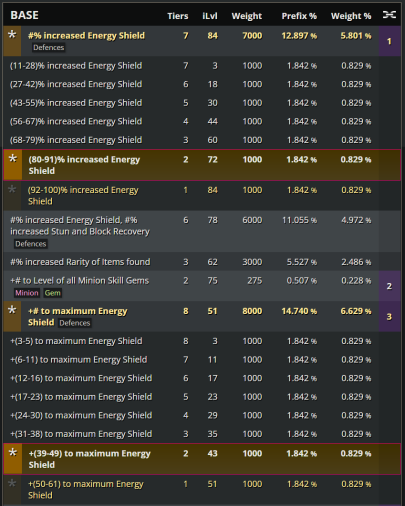Star the +(50-61) to maximum Energy Shield tier
Viewport: 405px width, 506px height.
tap(12, 489)
